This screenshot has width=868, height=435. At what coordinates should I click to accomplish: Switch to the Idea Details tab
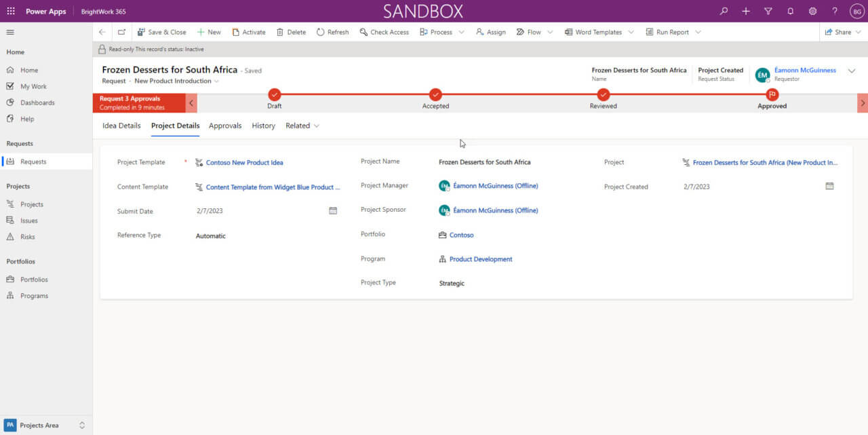(121, 126)
